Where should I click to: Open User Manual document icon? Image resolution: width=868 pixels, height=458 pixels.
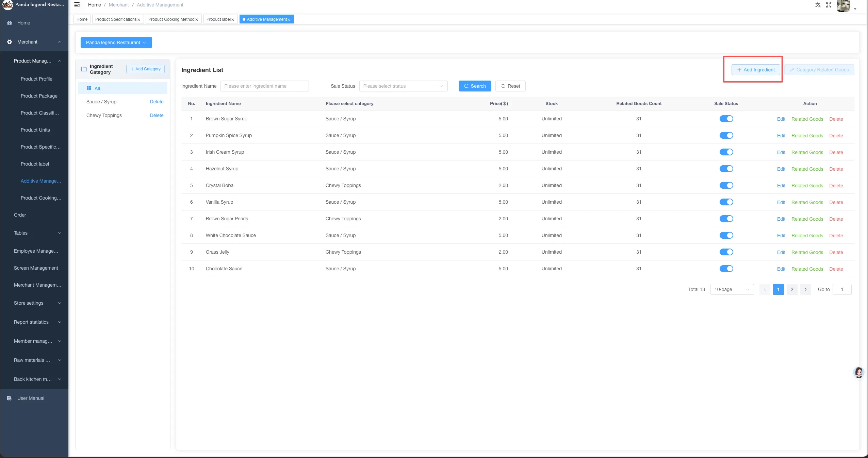click(10, 398)
